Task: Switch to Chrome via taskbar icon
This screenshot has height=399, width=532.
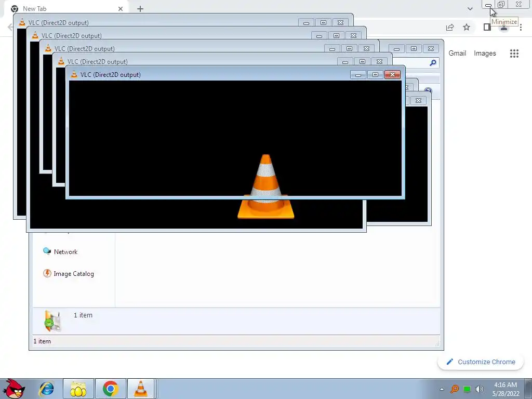Action: pyautogui.click(x=111, y=389)
